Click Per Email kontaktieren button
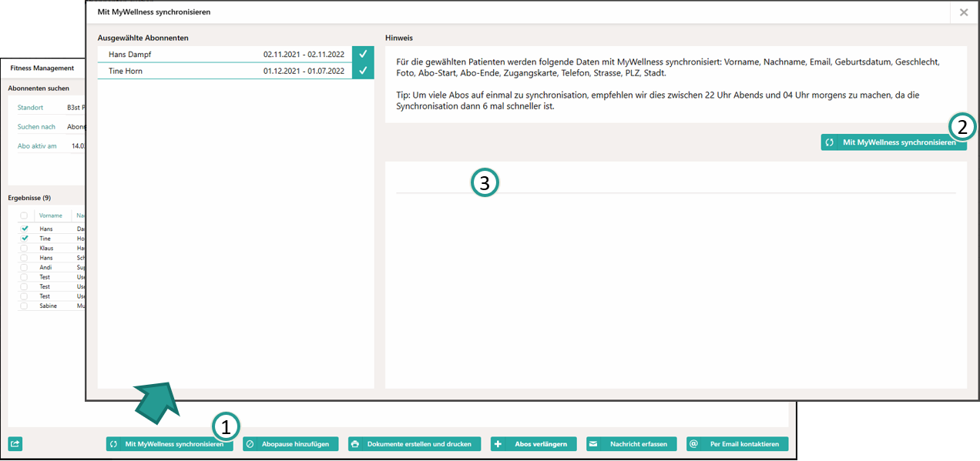The width and height of the screenshot is (980, 461). (x=737, y=444)
